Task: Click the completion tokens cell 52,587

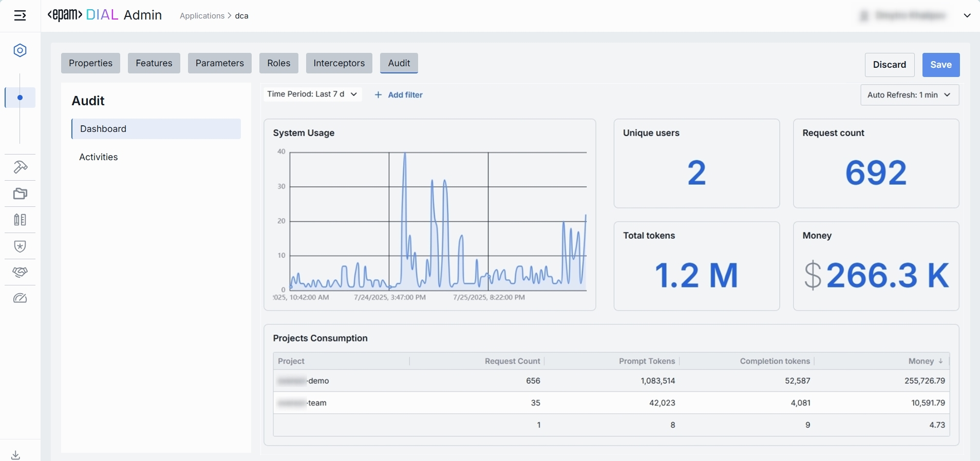Action: coord(798,381)
